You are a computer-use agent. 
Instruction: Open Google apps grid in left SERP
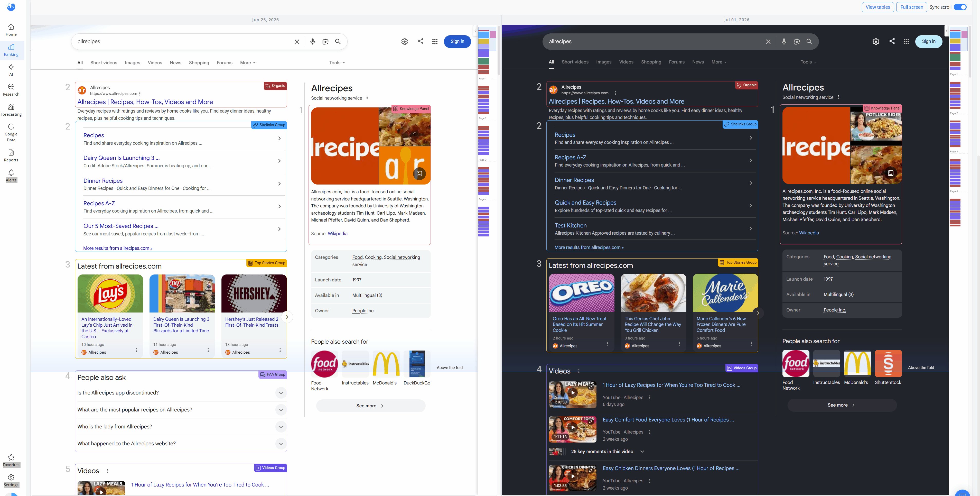point(435,41)
